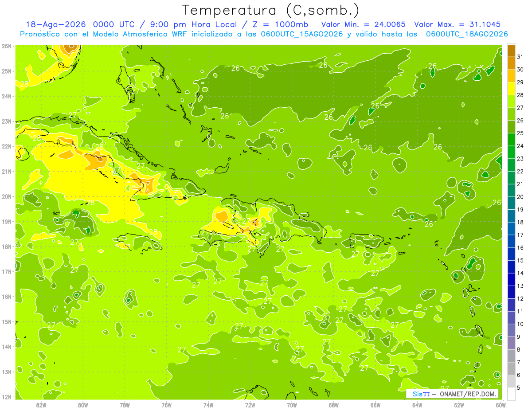This screenshot has height=411, width=532.
Task: Click the valid-until time '0600UTC_18AGO2026'
Action: (x=467, y=34)
